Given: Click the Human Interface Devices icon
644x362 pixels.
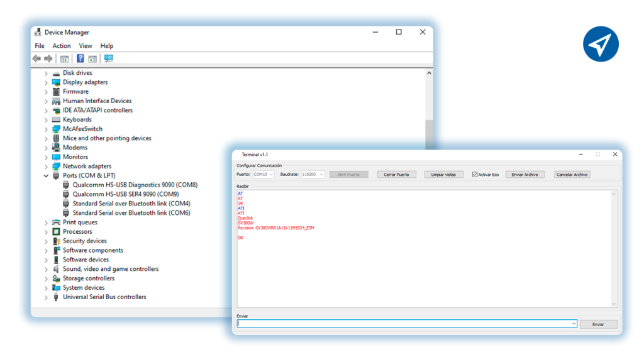Looking at the screenshot, I should 56,101.
